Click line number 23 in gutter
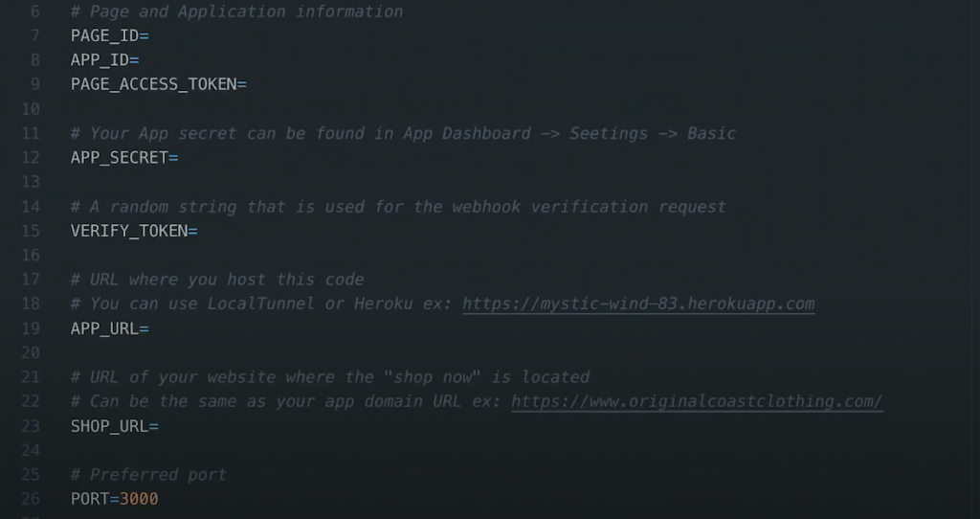980x519 pixels. (30, 426)
